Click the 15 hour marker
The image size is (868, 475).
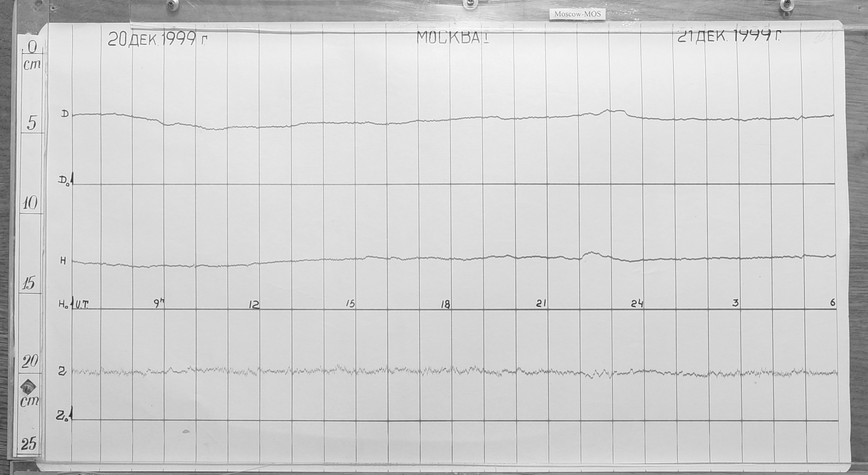(x=350, y=304)
